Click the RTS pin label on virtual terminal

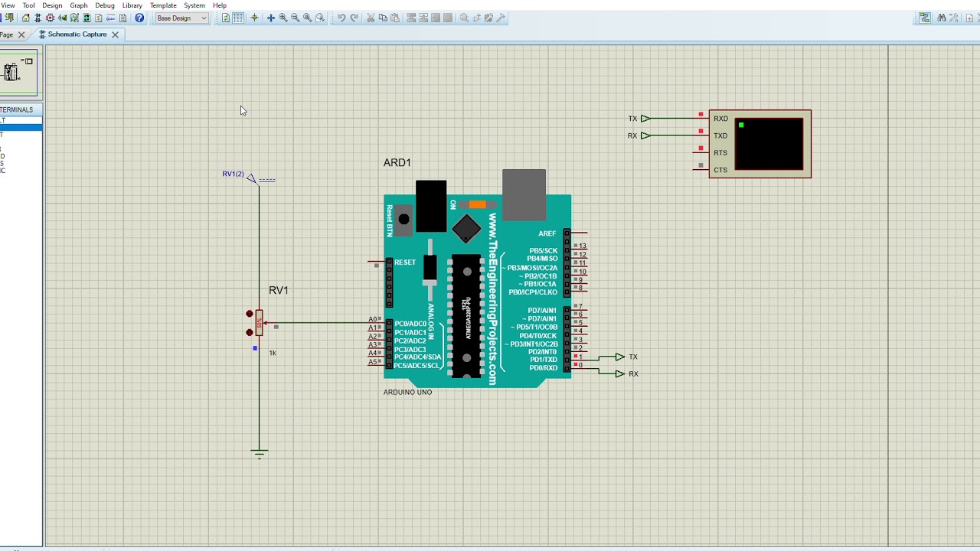(720, 153)
